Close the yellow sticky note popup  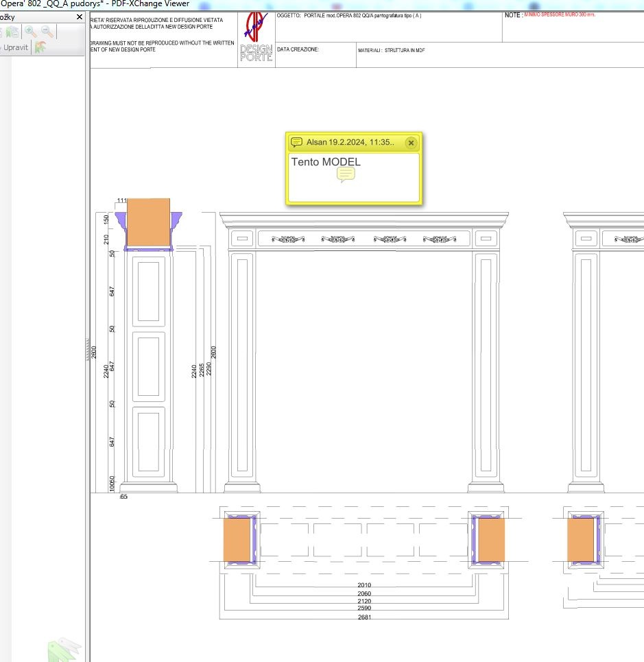tap(411, 143)
